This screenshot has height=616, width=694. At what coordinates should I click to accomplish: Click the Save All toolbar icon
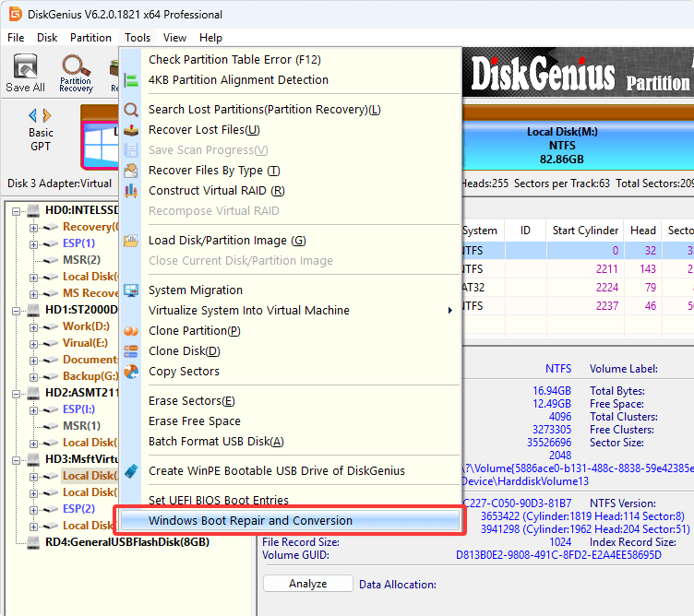coord(25,73)
